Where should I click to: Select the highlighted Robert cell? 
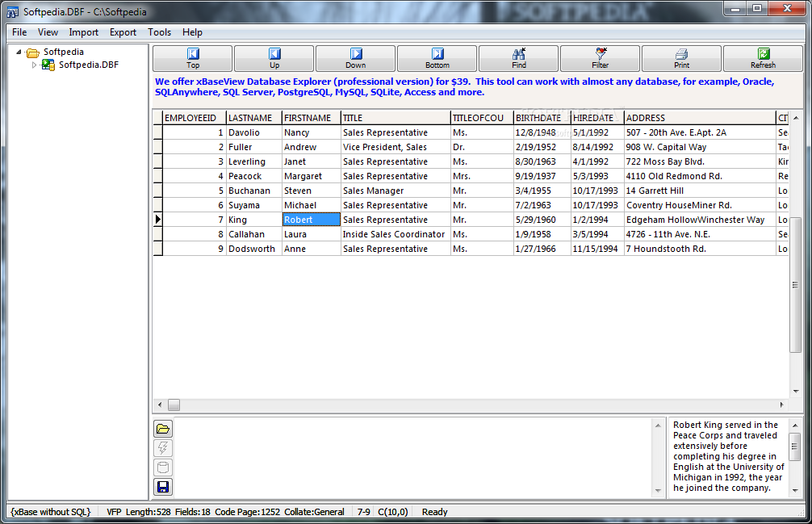coord(312,220)
